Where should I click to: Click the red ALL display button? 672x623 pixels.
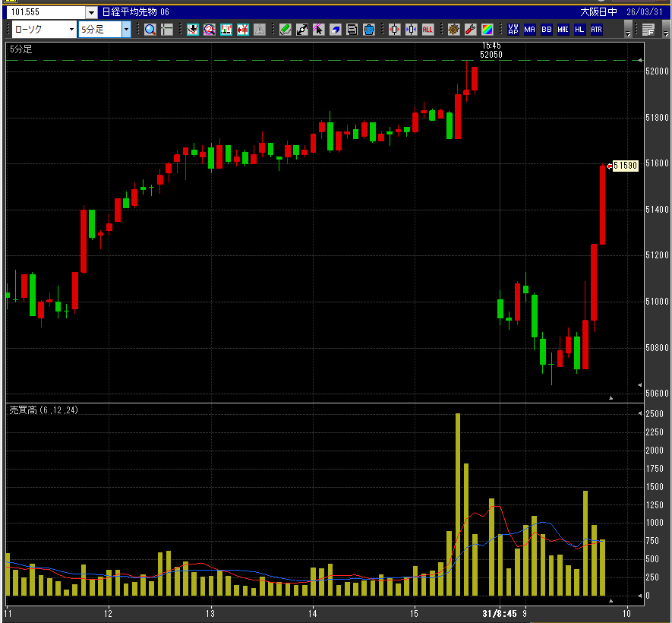pyautogui.click(x=427, y=30)
